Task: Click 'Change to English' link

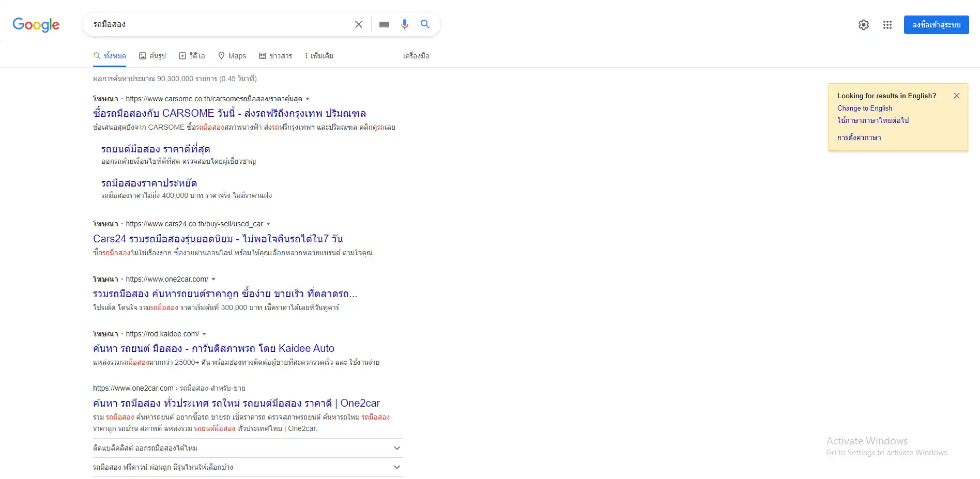Action: pos(865,108)
